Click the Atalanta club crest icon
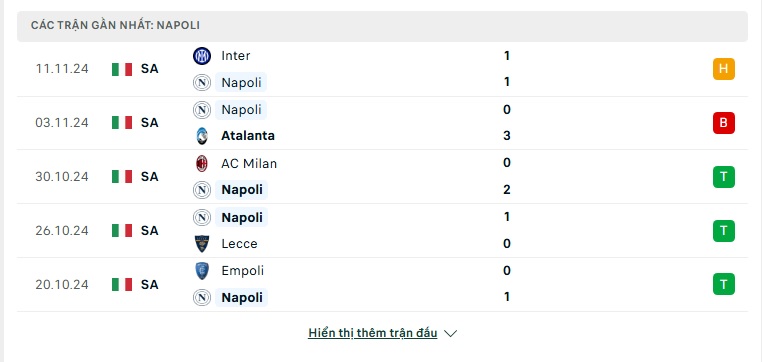The image size is (765, 362). pos(201,136)
